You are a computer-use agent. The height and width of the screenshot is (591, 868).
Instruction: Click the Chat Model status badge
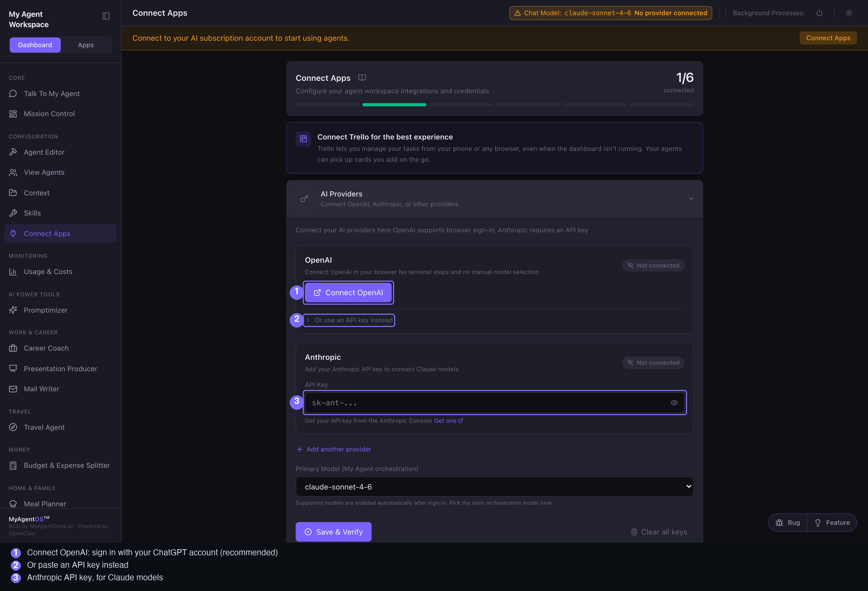(x=611, y=13)
